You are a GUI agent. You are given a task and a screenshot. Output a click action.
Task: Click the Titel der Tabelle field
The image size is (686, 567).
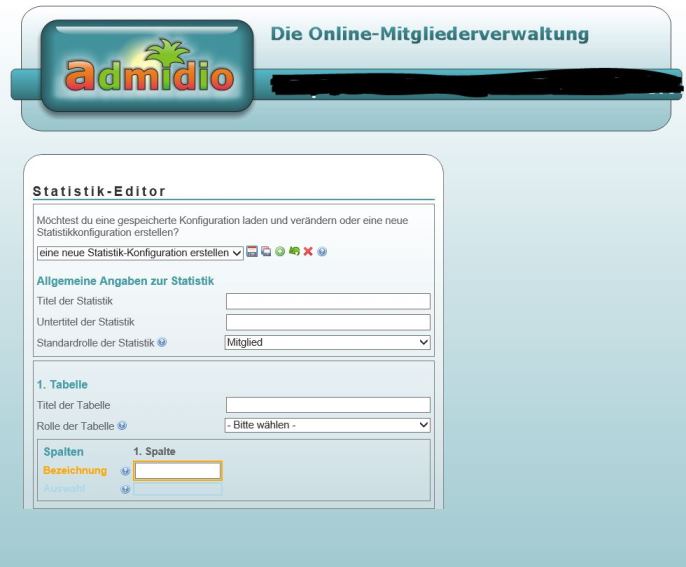[328, 405]
